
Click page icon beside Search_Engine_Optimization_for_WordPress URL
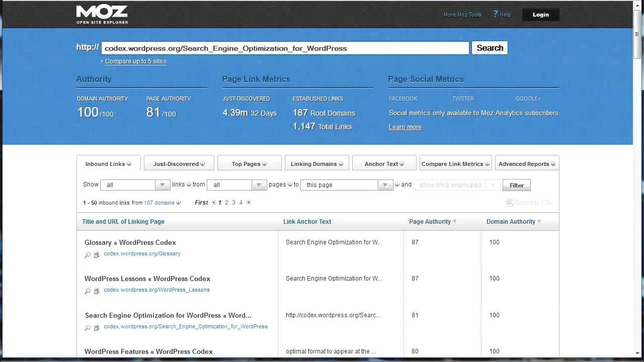click(x=97, y=328)
